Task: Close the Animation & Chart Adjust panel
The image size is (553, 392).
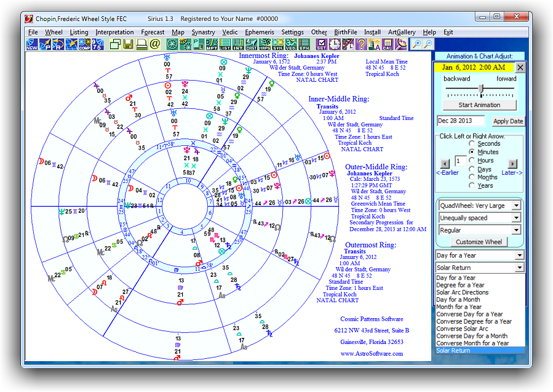Action: click(520, 68)
